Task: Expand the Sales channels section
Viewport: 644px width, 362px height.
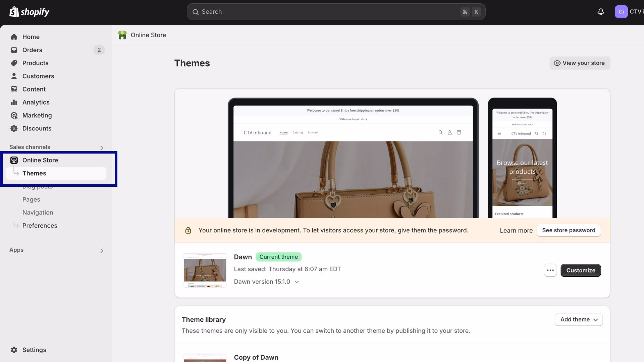Action: [x=102, y=148]
